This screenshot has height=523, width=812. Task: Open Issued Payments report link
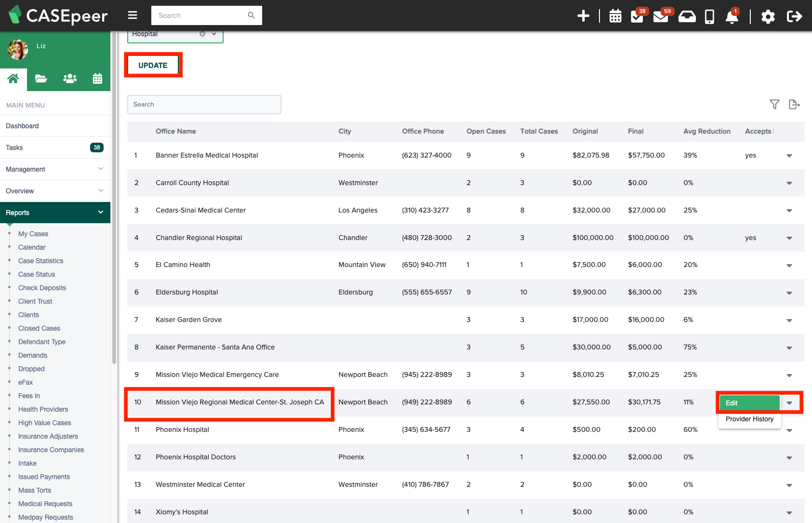(44, 477)
